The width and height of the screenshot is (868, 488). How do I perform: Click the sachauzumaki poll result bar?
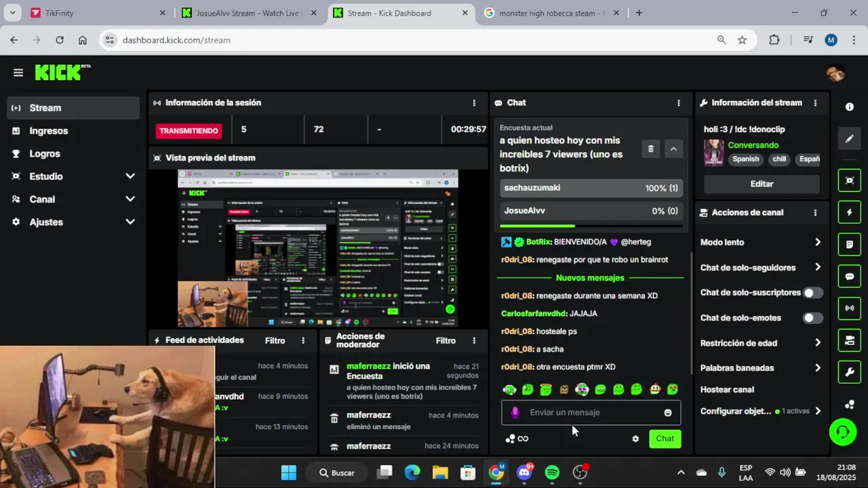pyautogui.click(x=590, y=188)
